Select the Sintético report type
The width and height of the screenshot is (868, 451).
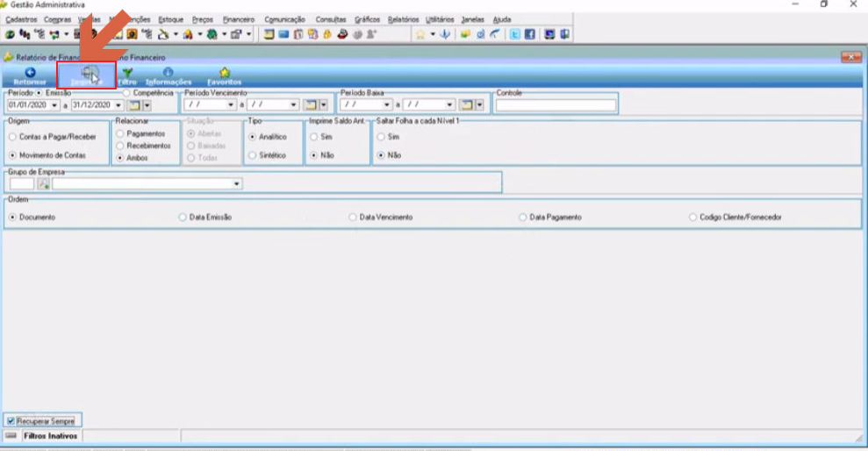pyautogui.click(x=253, y=155)
